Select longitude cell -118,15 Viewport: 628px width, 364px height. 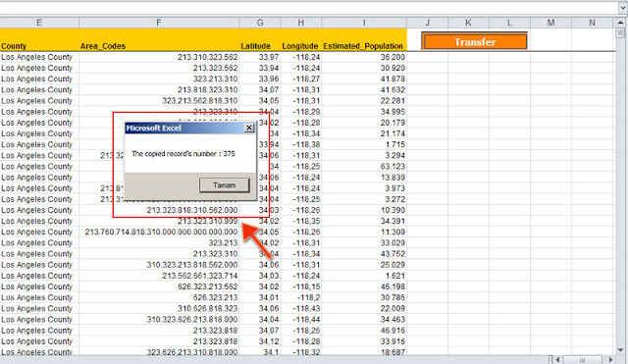301,286
